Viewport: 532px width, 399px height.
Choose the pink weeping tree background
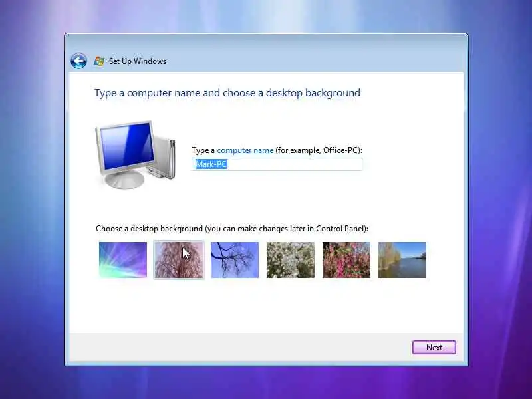coord(179,260)
